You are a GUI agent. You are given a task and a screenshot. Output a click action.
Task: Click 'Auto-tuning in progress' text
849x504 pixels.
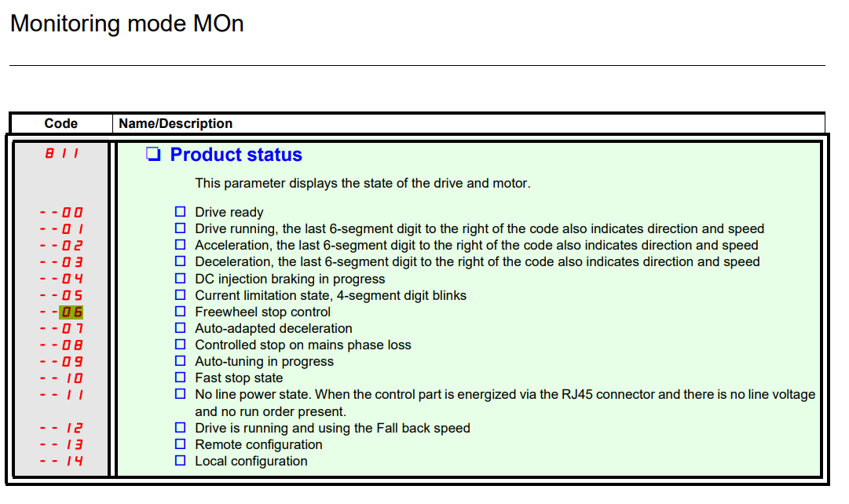pos(264,362)
